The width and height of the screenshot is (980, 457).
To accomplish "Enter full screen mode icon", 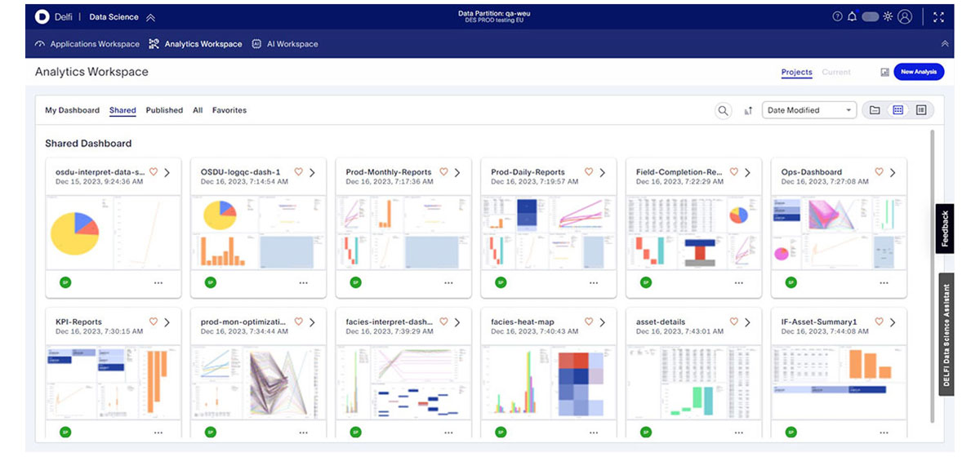I will (938, 16).
